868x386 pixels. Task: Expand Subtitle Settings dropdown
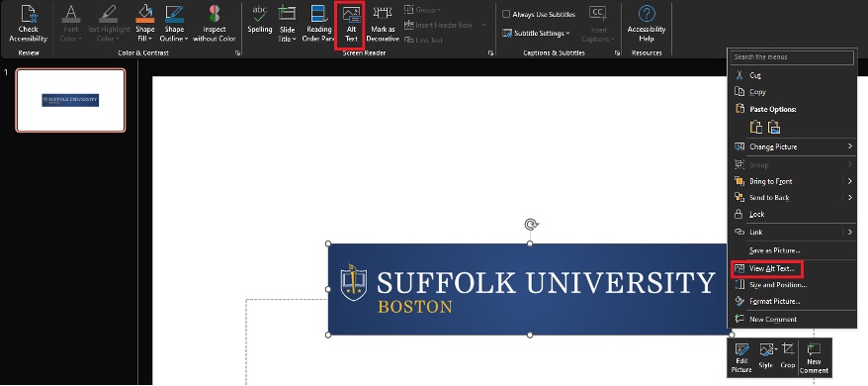pos(567,34)
